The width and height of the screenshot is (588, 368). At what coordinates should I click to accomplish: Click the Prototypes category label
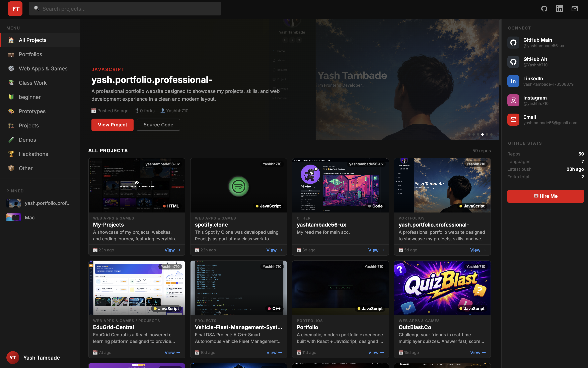pyautogui.click(x=32, y=111)
